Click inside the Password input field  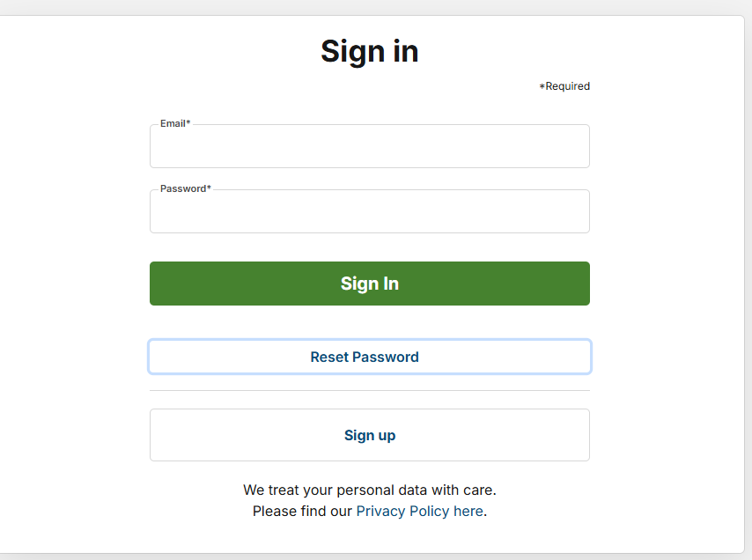click(370, 211)
